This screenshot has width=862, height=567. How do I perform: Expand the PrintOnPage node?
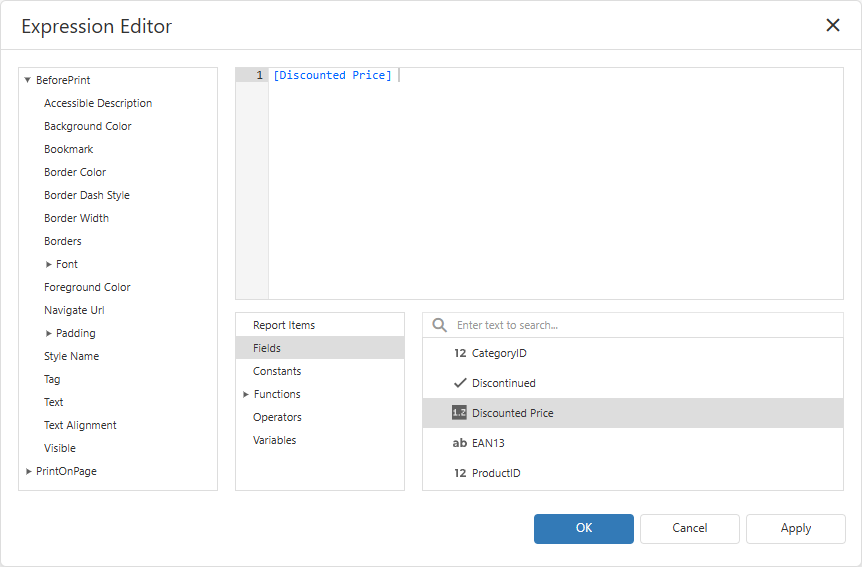tap(29, 471)
